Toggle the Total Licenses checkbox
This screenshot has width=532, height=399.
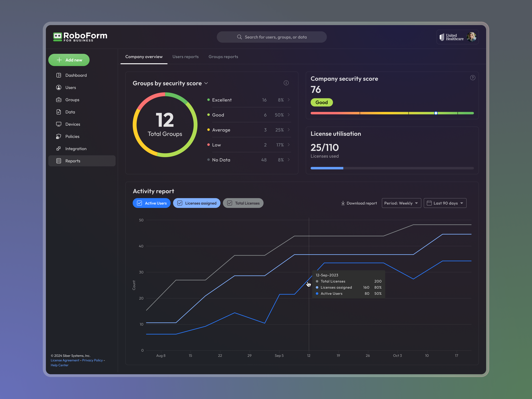coord(230,203)
